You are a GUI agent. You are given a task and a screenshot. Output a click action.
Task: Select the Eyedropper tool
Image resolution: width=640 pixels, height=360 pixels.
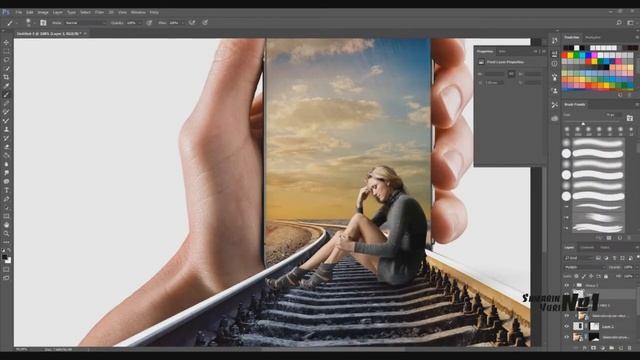6,86
